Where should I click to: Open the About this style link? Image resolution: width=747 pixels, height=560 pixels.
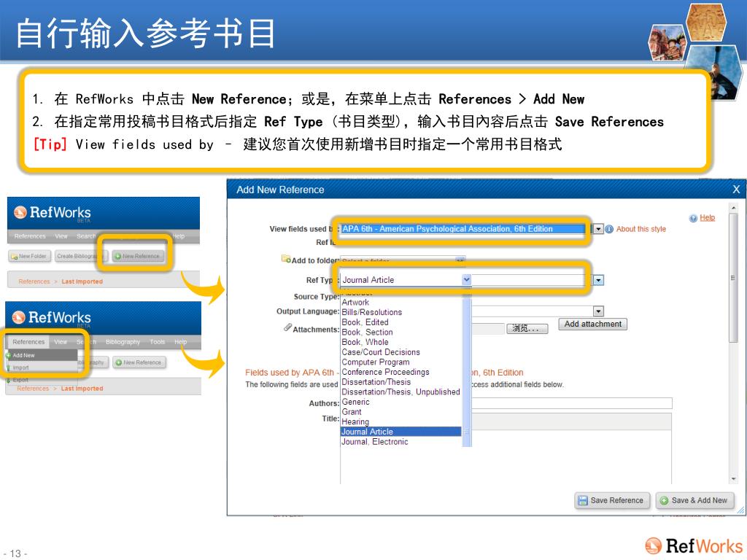[x=640, y=229]
